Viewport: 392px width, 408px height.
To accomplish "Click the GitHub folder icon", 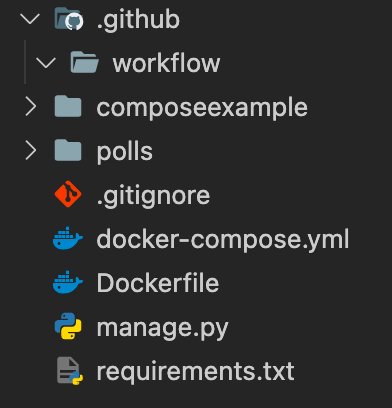I will click(x=69, y=19).
